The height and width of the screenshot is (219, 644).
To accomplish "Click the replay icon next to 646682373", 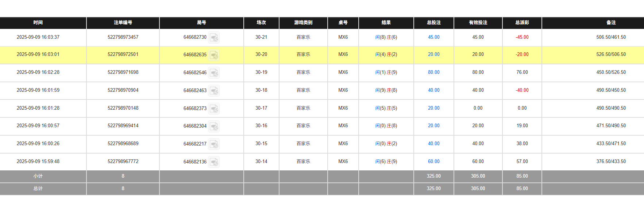I will (x=215, y=109).
